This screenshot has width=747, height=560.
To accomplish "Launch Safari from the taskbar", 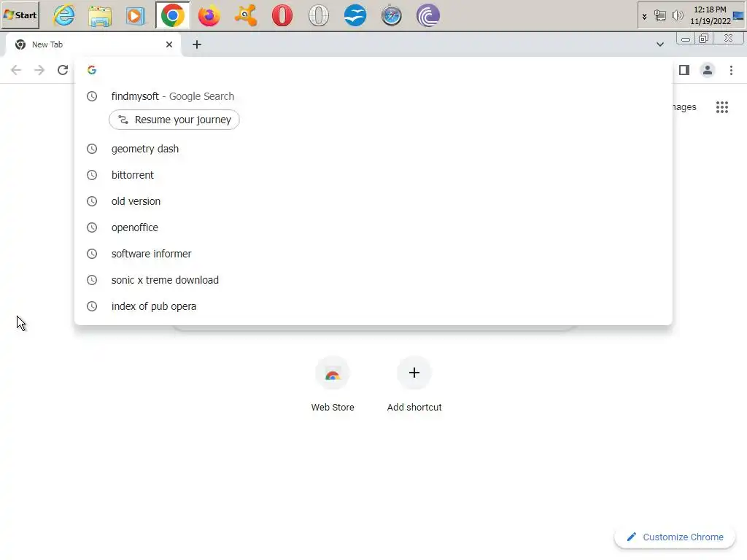I will [392, 15].
